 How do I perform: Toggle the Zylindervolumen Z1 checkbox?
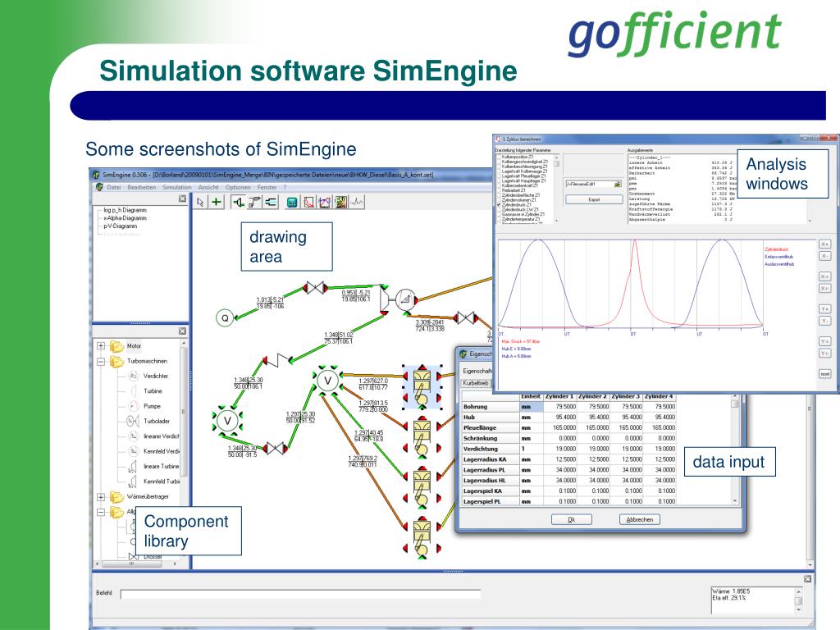[499, 200]
